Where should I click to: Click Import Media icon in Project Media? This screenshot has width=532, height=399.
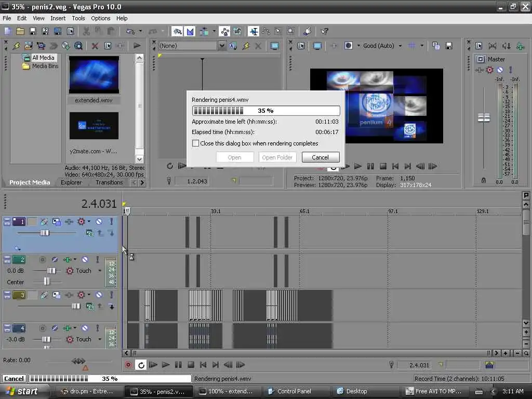tap(28, 46)
